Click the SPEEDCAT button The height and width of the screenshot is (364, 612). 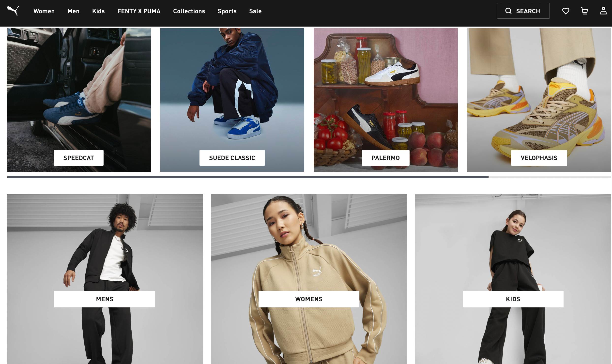(x=79, y=158)
